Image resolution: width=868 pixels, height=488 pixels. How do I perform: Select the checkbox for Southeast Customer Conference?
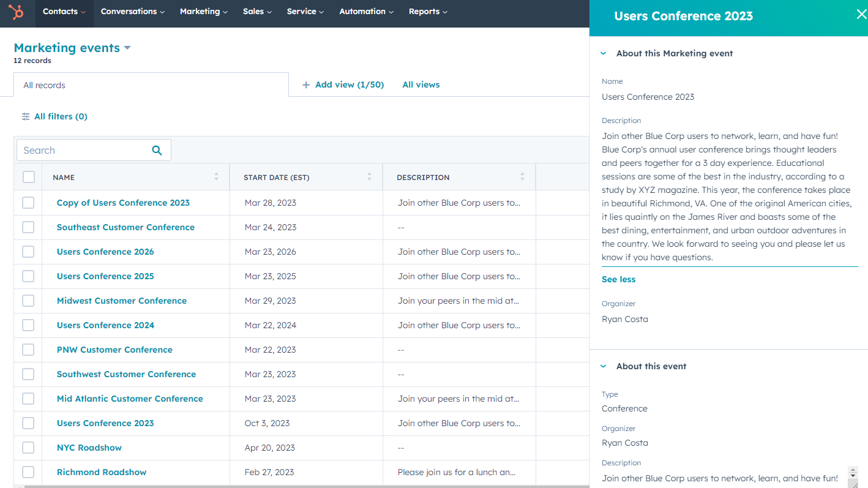[x=28, y=227]
